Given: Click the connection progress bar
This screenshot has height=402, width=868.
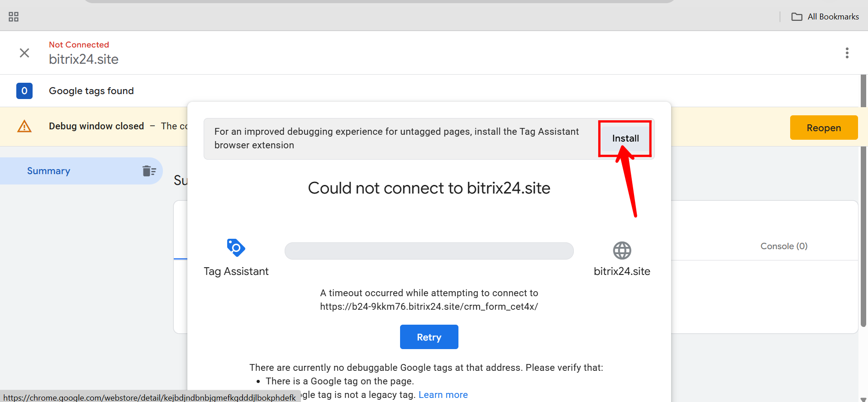Looking at the screenshot, I should pyautogui.click(x=429, y=251).
